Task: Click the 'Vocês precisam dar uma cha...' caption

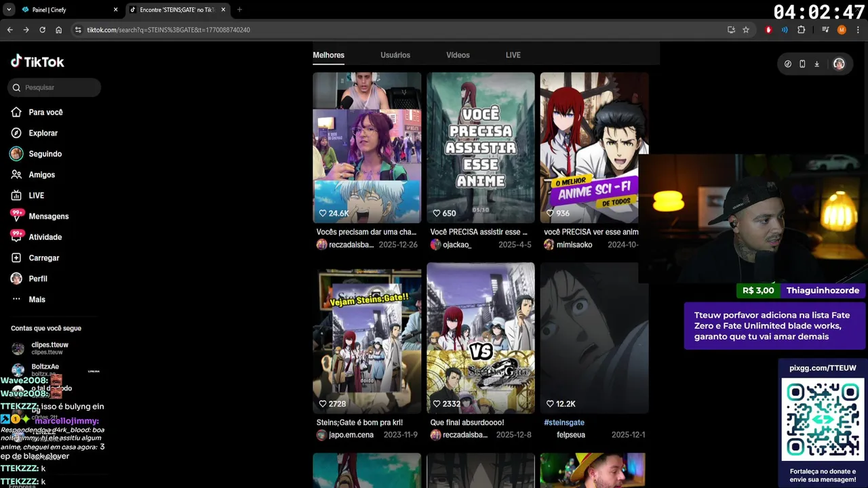Action: point(366,232)
